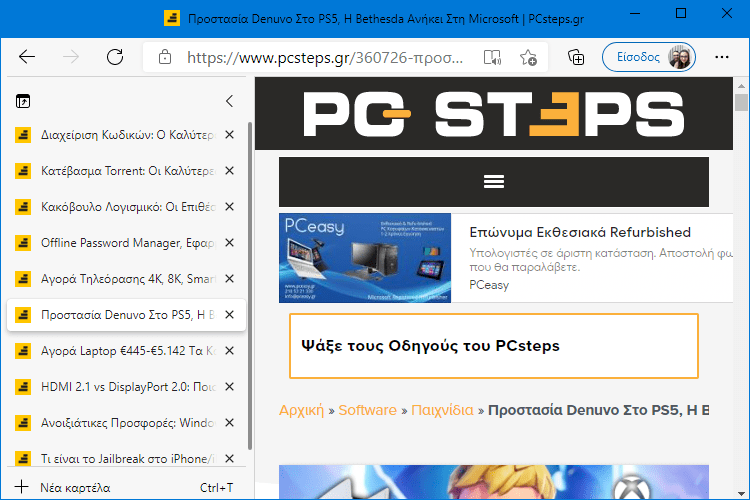
Task: Open the hamburger navigation menu
Action: click(494, 182)
